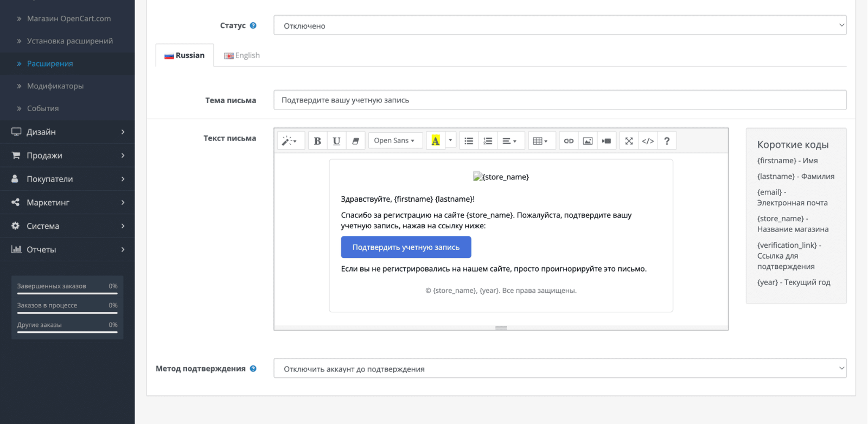Expand the Продажи sidebar menu
The width and height of the screenshot is (868, 424).
[x=67, y=156]
